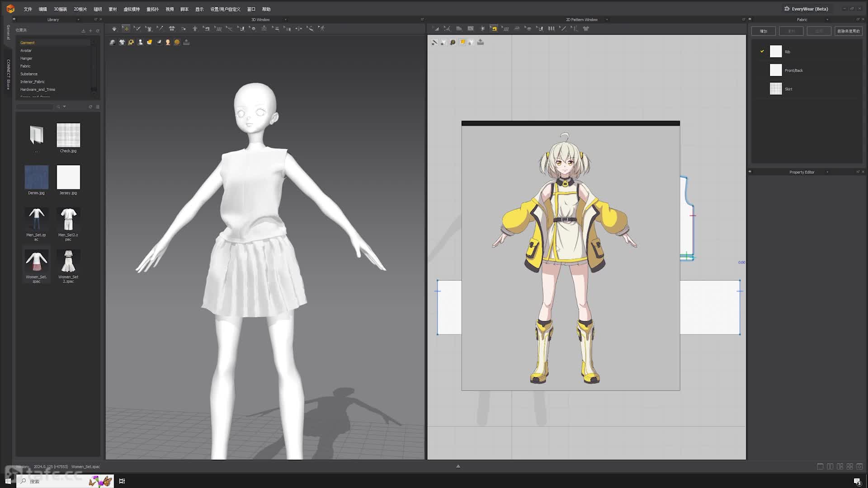
Task: Toggle the yellow fabric surface display icon
Action: [149, 42]
